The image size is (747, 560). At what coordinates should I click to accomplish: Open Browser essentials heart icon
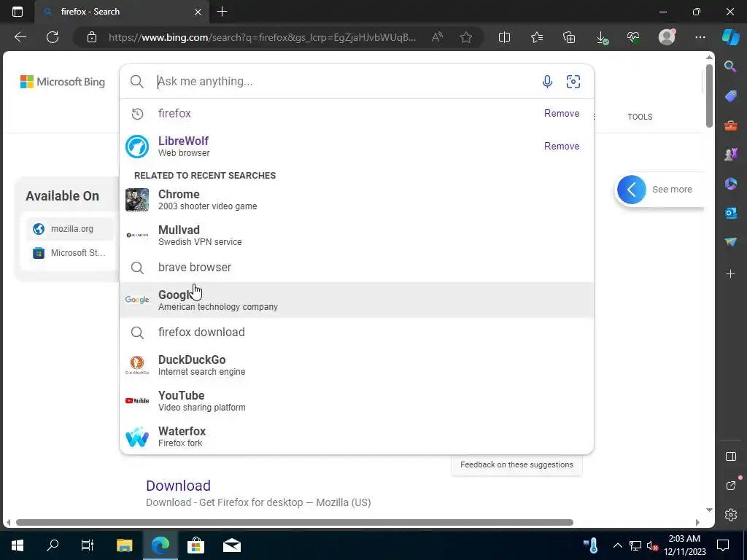click(x=634, y=37)
